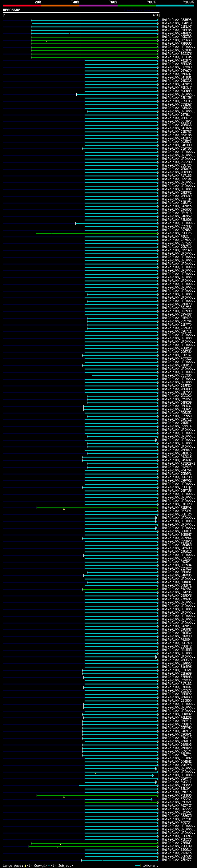Select hit label UniRef100_B5X1B5
This screenshot has height=868, width=197.
(x=177, y=135)
